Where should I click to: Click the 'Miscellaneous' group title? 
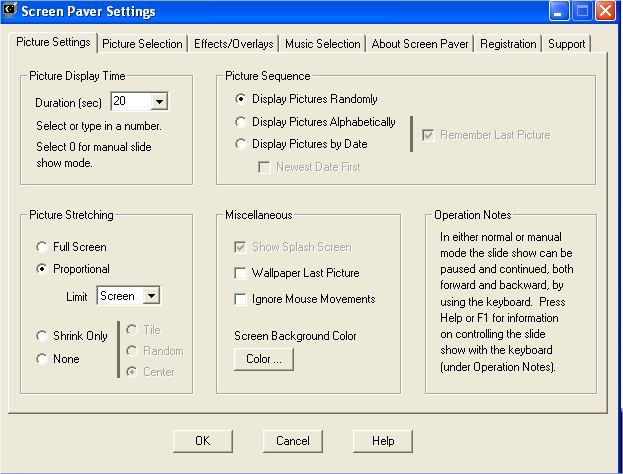coord(259,215)
